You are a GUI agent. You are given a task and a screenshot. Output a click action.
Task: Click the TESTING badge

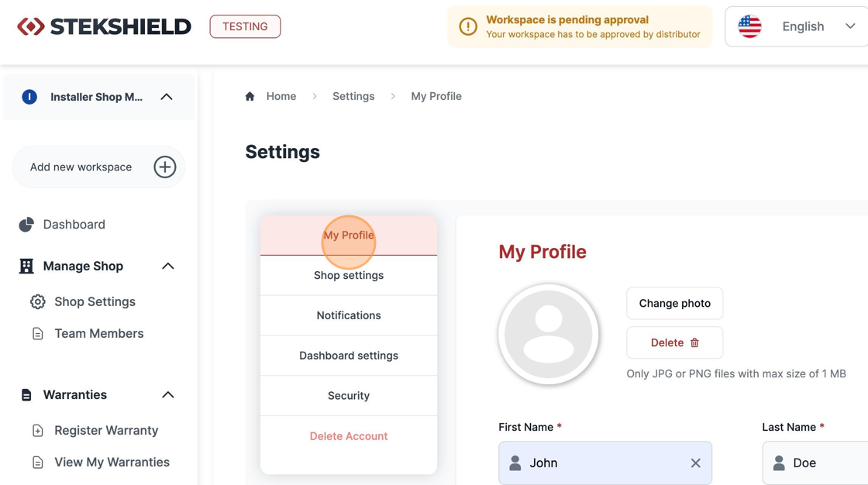tap(245, 26)
